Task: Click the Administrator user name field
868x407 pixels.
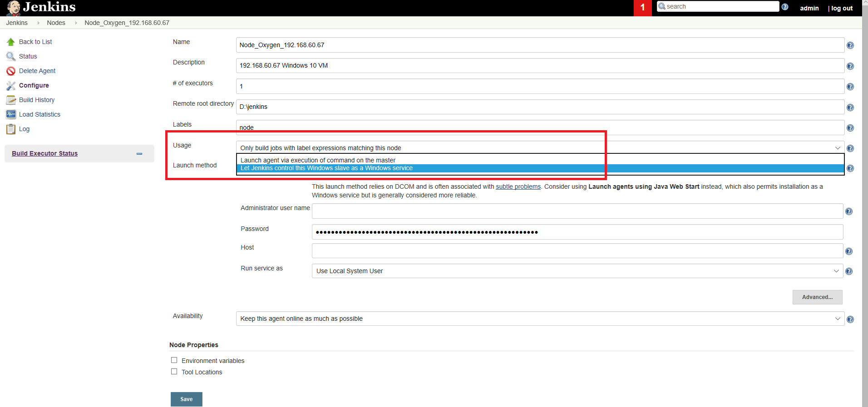Action: click(x=577, y=211)
